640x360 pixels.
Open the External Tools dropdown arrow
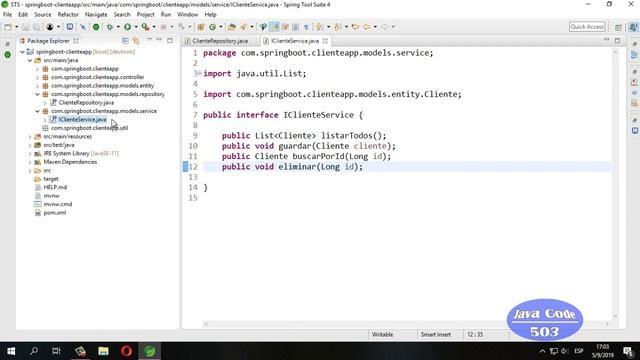154,27
